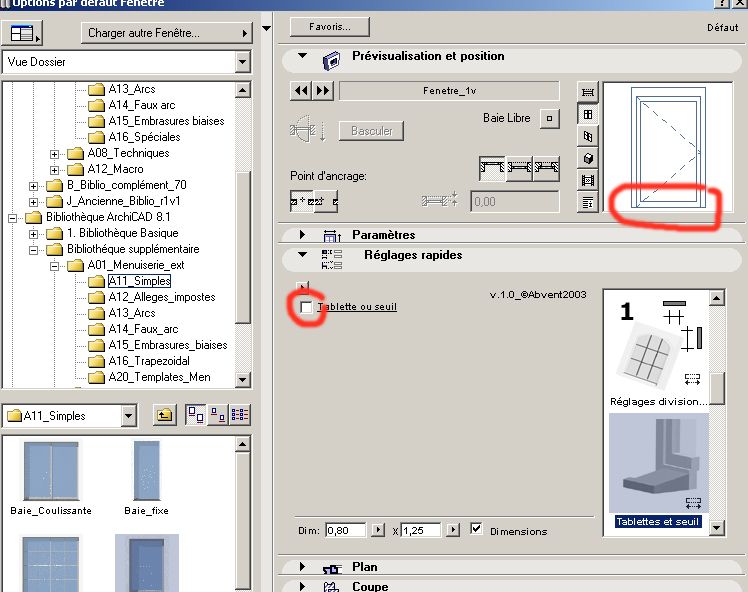
Task: Open the Vue Dossier dropdown
Action: (x=243, y=62)
